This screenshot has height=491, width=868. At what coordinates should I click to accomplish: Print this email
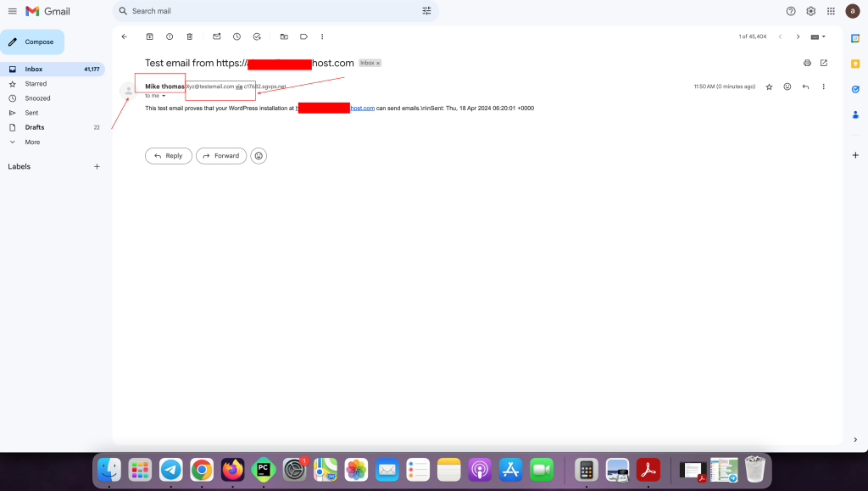807,63
